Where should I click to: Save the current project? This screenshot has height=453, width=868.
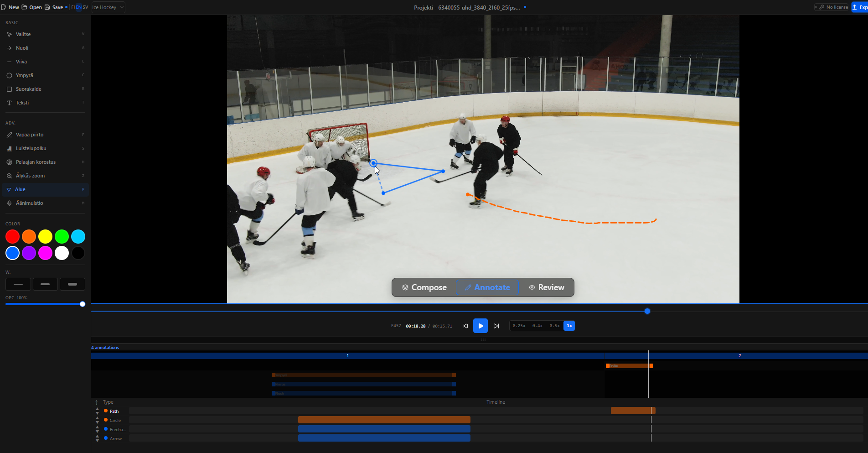[x=55, y=7]
